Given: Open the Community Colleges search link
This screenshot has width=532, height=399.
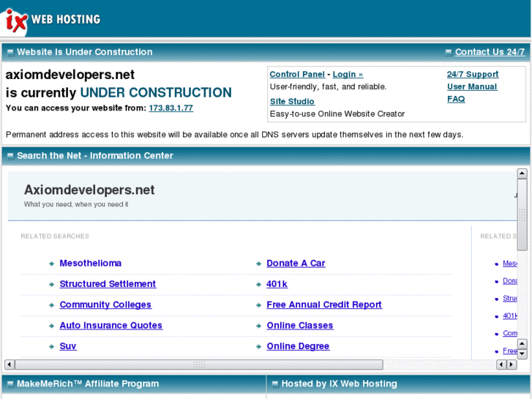Looking at the screenshot, I should [x=105, y=305].
